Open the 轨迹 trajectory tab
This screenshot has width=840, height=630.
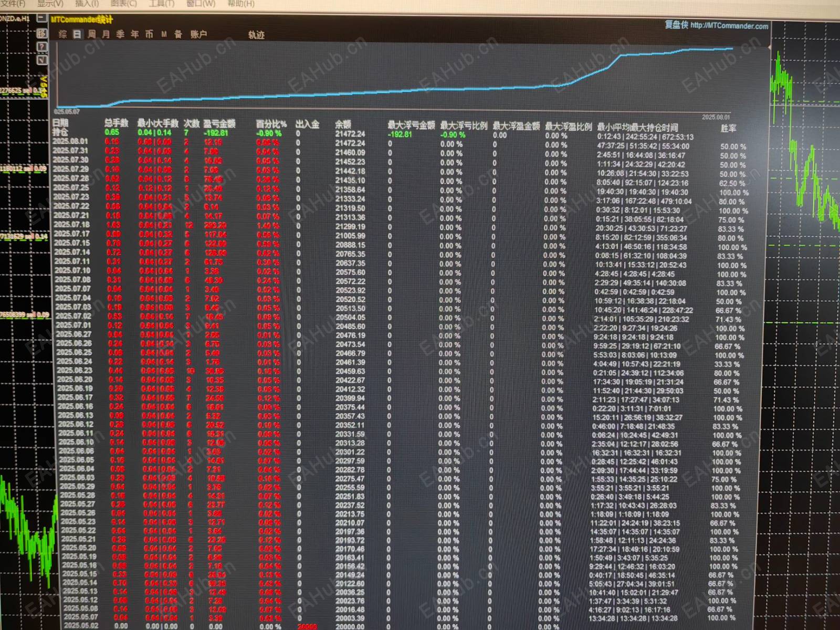point(256,35)
